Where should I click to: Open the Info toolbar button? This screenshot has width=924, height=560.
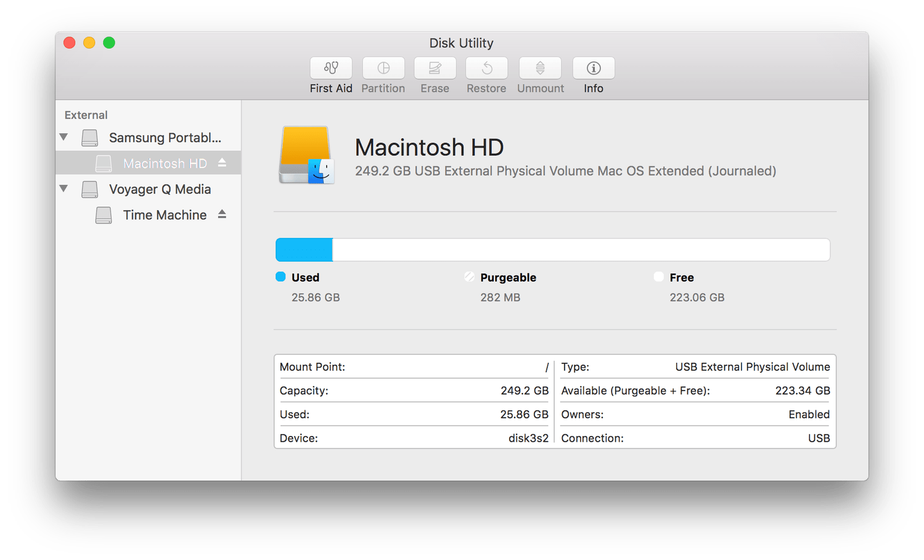593,68
